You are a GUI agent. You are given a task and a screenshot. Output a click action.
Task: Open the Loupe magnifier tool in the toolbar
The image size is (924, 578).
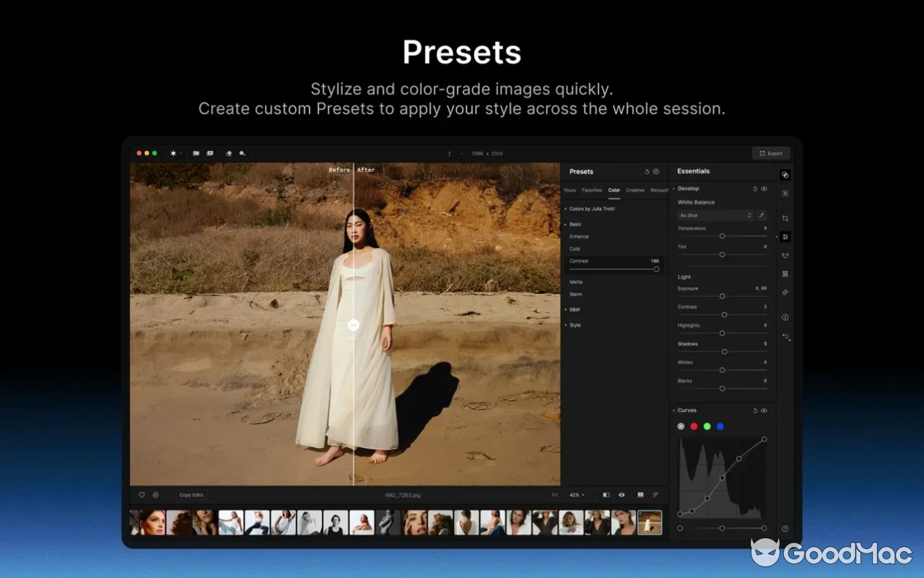pos(242,152)
